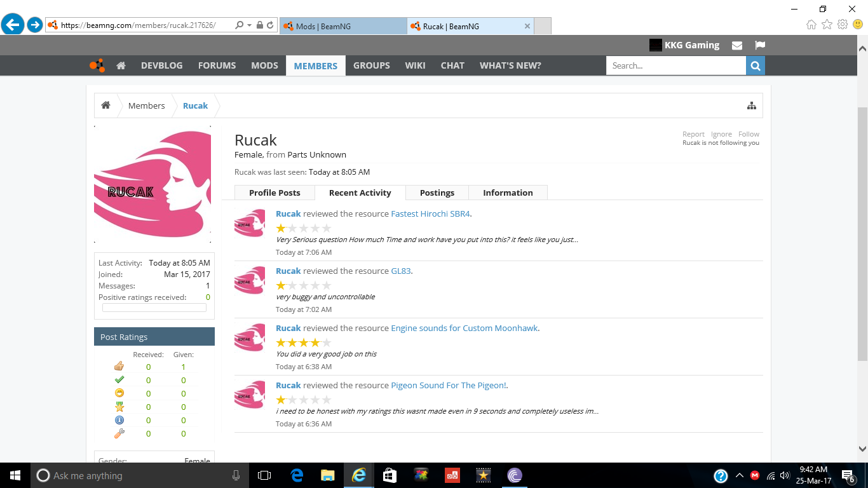
Task: Open the KKG Gaming account menu
Action: (684, 45)
